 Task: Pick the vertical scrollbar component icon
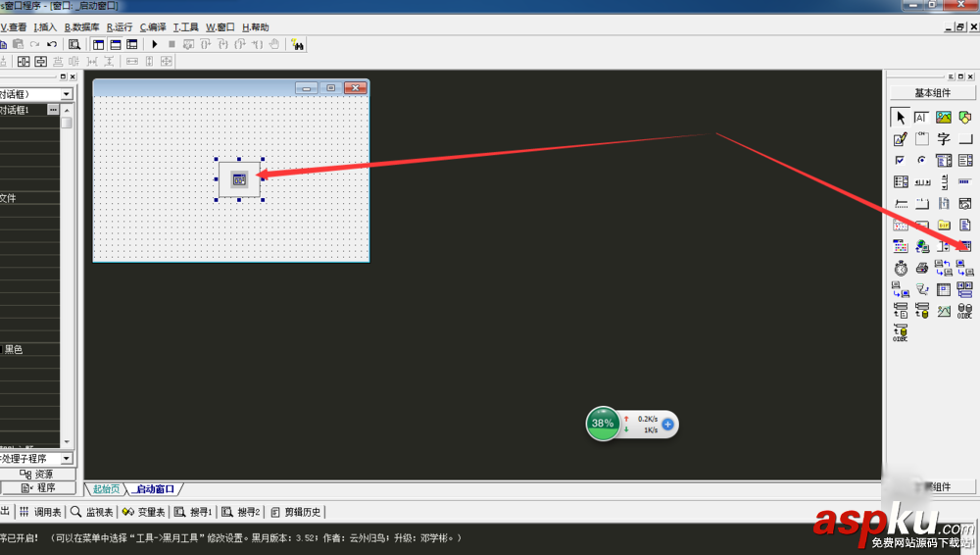click(x=943, y=182)
